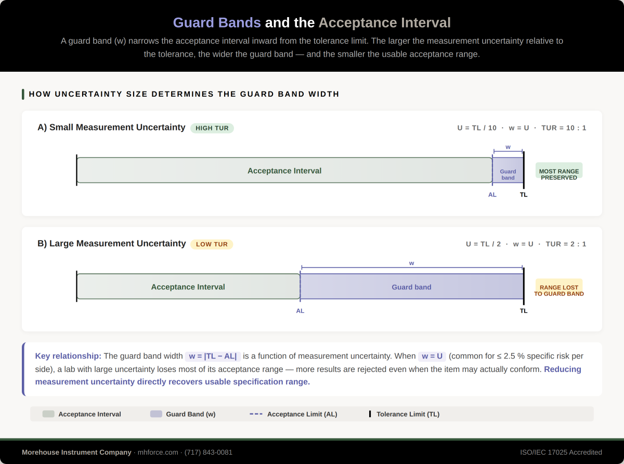The image size is (624, 464).
Task: Click the Acceptance Interval bar in panel B
Action: tap(188, 287)
